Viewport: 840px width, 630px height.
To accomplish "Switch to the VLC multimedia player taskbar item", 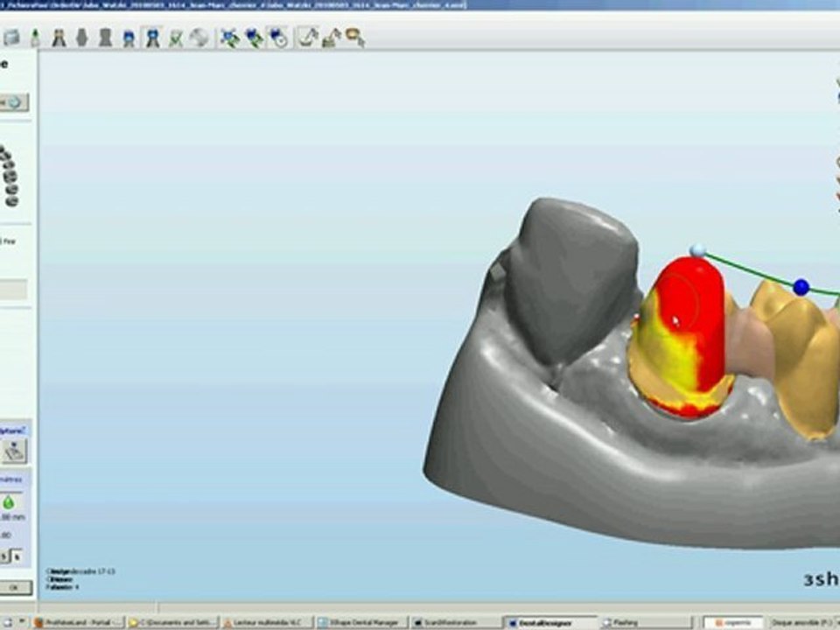I will (x=267, y=622).
